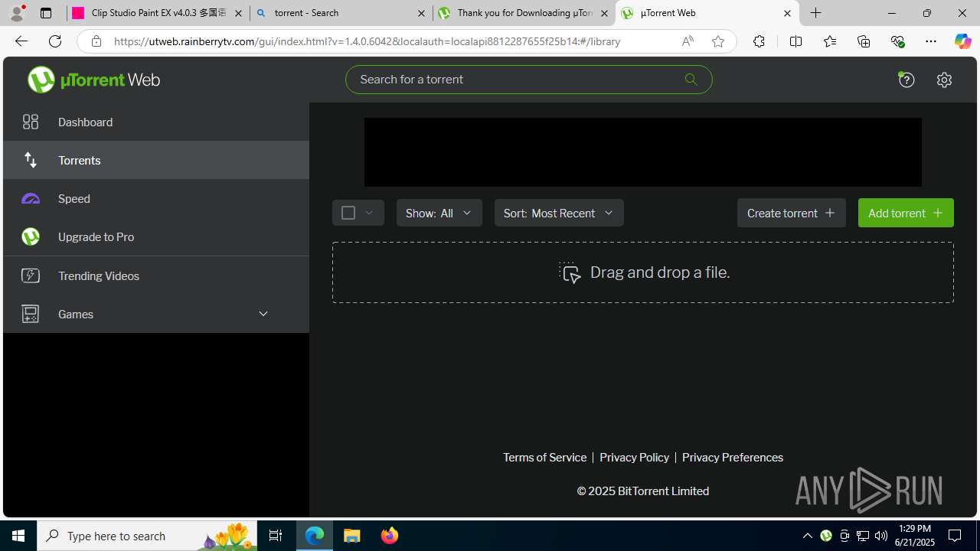The image size is (980, 551).
Task: Launch Firefox from the taskbar
Action: [x=390, y=536]
